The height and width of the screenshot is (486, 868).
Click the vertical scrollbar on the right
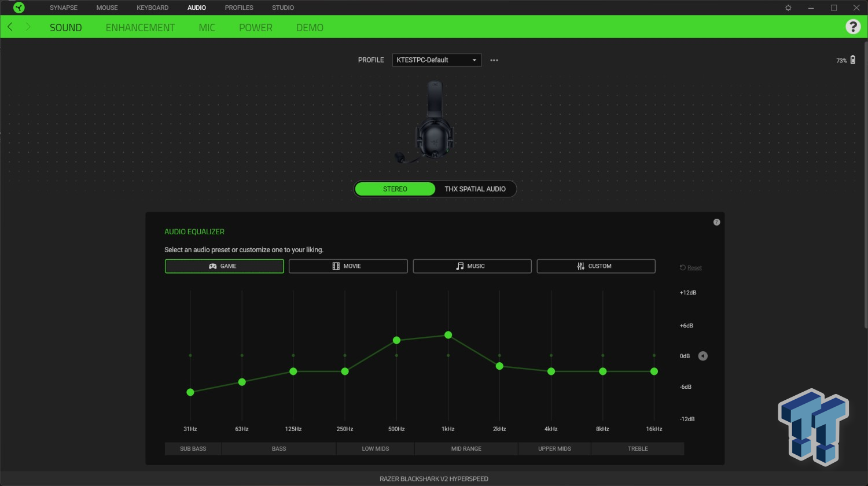point(866,185)
